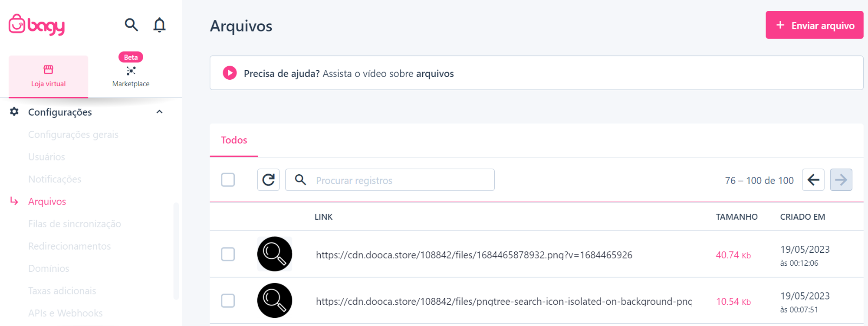This screenshot has height=326, width=868.
Task: Click the 40.74 Kb size value
Action: click(x=733, y=255)
